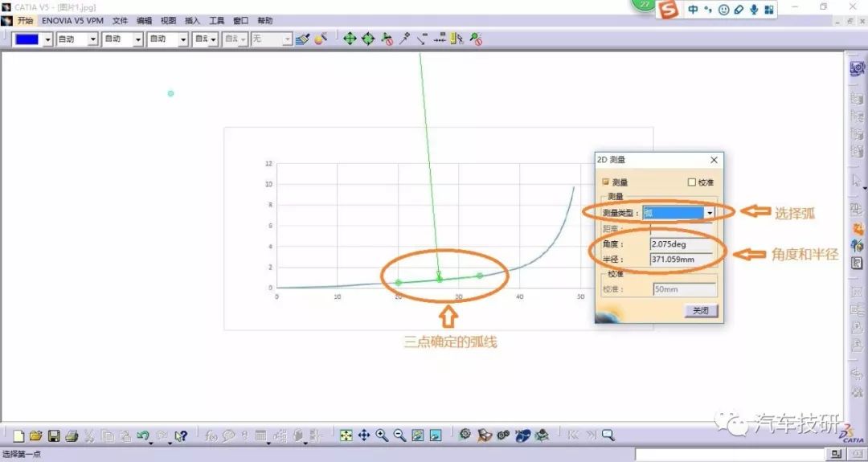Click the 角度 value field 2.075deg
This screenshot has width=868, height=462.
click(681, 244)
